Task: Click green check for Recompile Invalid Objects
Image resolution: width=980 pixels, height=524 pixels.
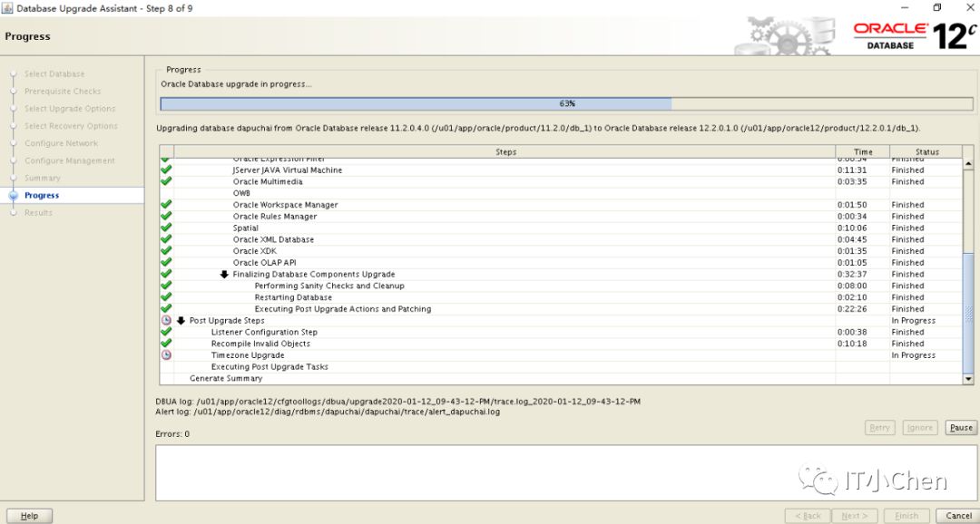Action: tap(166, 344)
